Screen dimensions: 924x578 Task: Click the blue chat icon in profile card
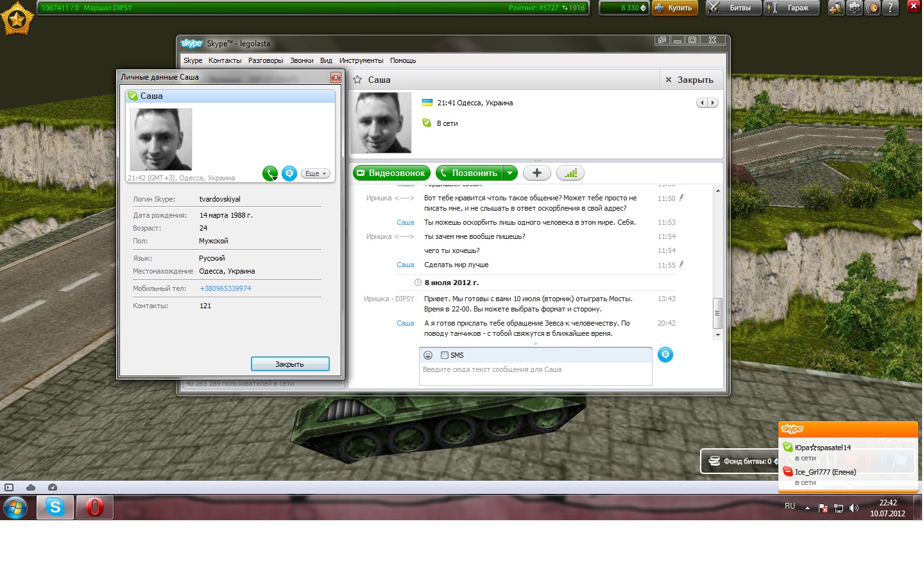click(289, 173)
